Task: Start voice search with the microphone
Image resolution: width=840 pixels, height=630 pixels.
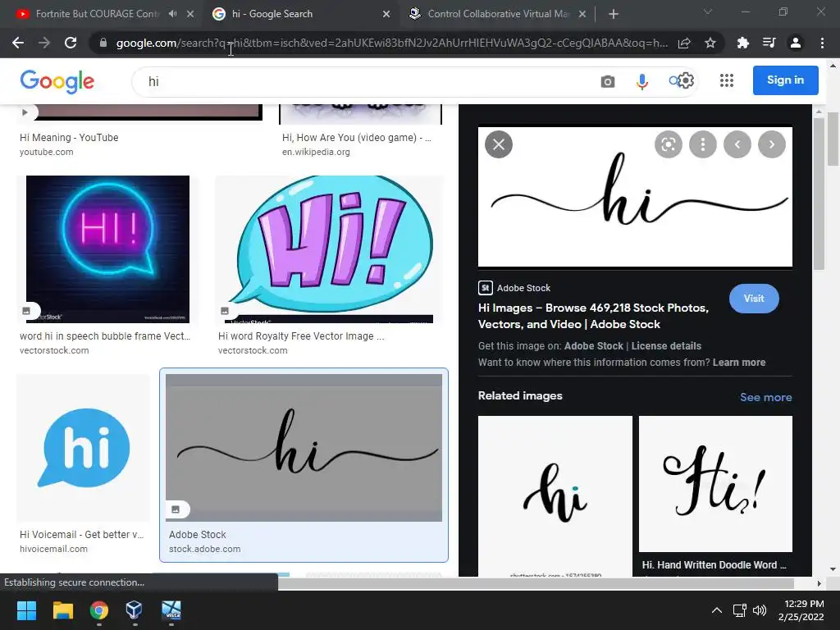Action: (641, 81)
